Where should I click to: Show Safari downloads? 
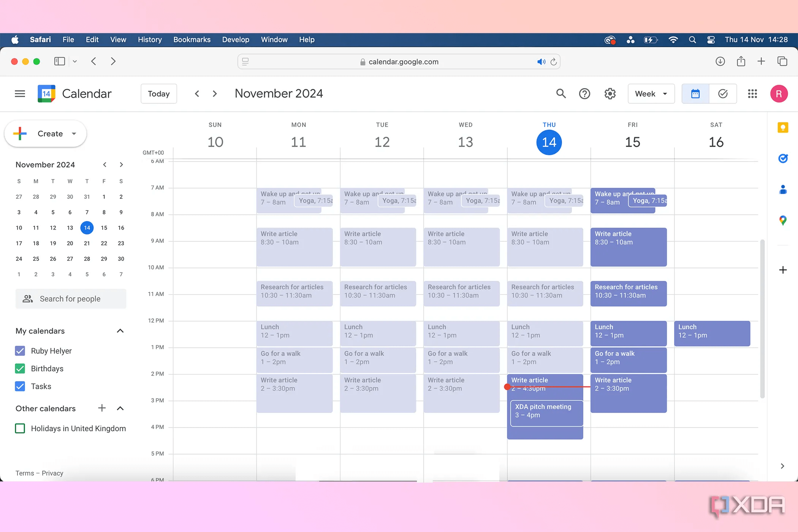[720, 61]
